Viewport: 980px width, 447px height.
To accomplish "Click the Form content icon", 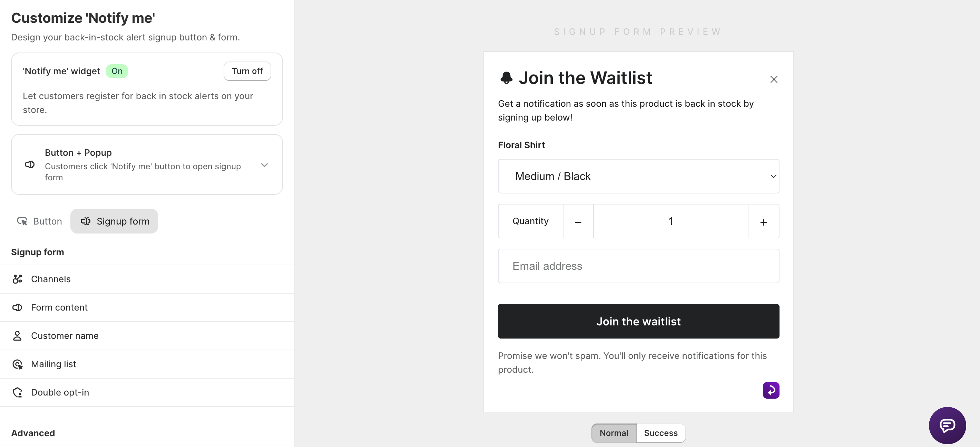I will (17, 307).
